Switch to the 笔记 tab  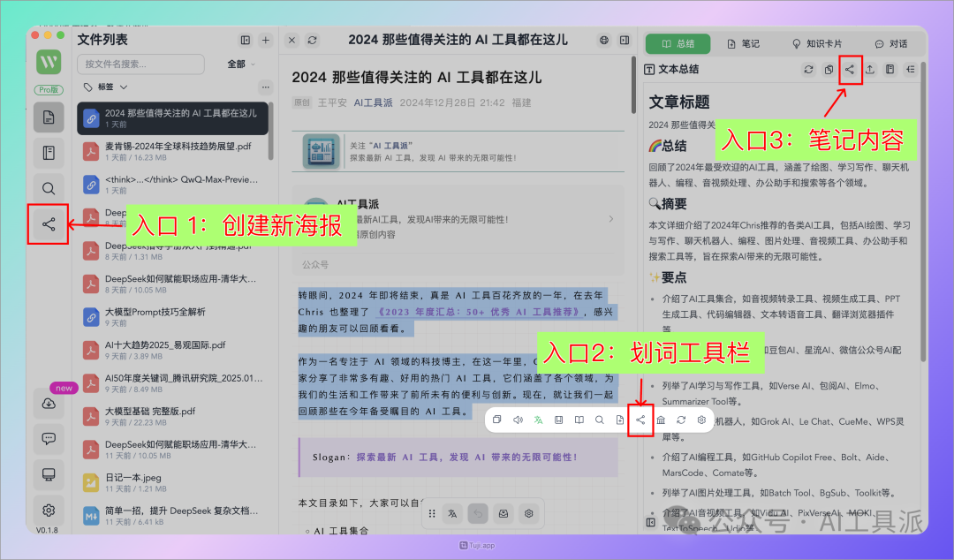pyautogui.click(x=744, y=44)
